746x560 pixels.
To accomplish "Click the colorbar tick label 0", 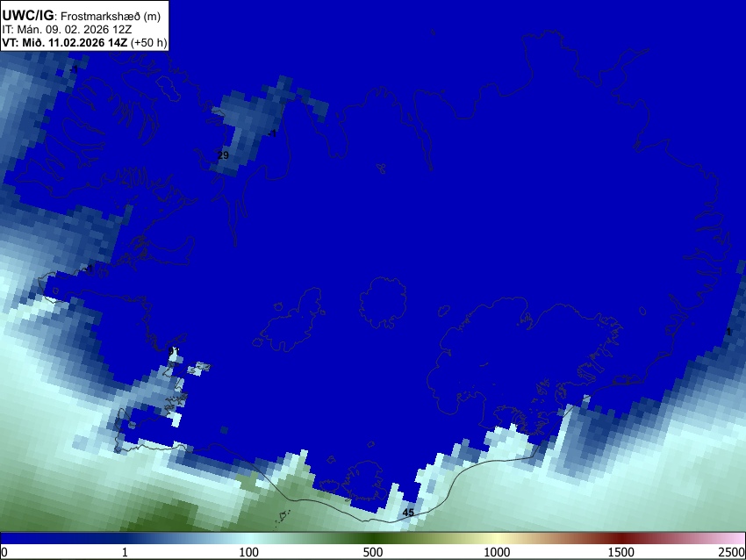I will [4, 552].
